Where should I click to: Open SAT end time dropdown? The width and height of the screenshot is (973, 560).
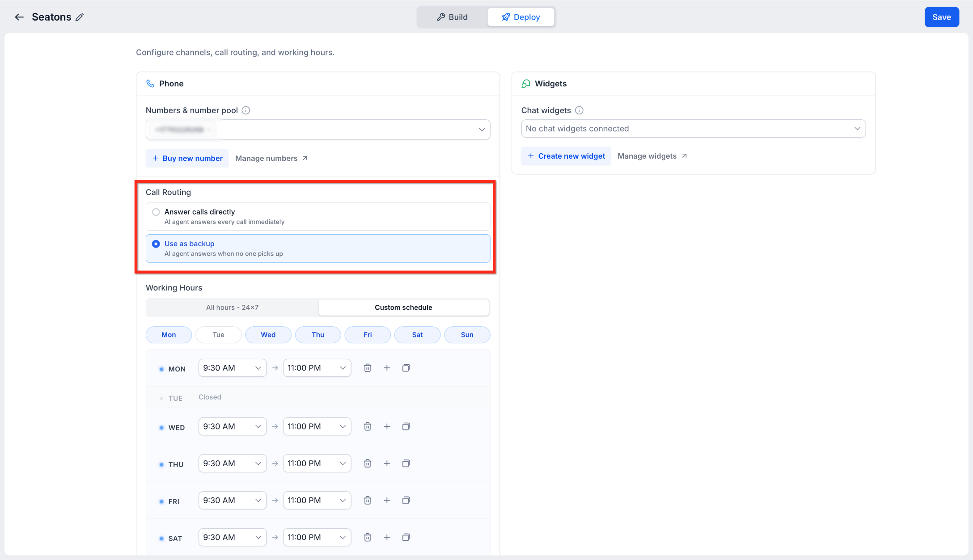[317, 537]
